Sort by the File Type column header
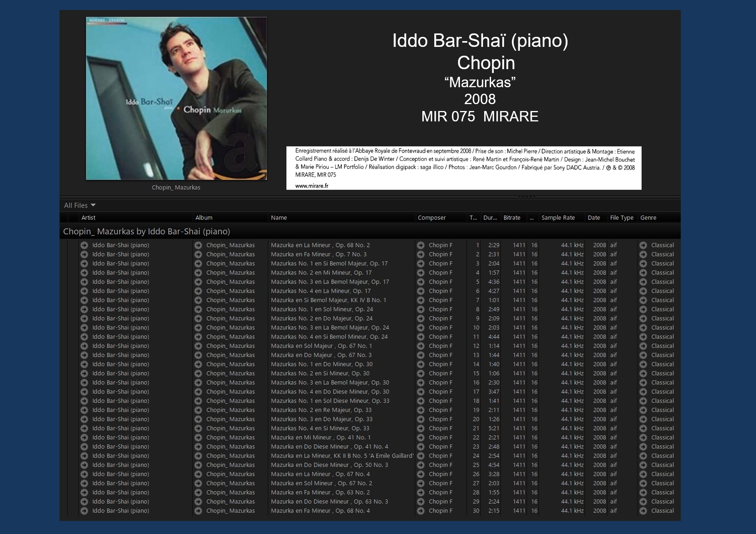Viewport: 756px width, 534px height. coord(622,217)
